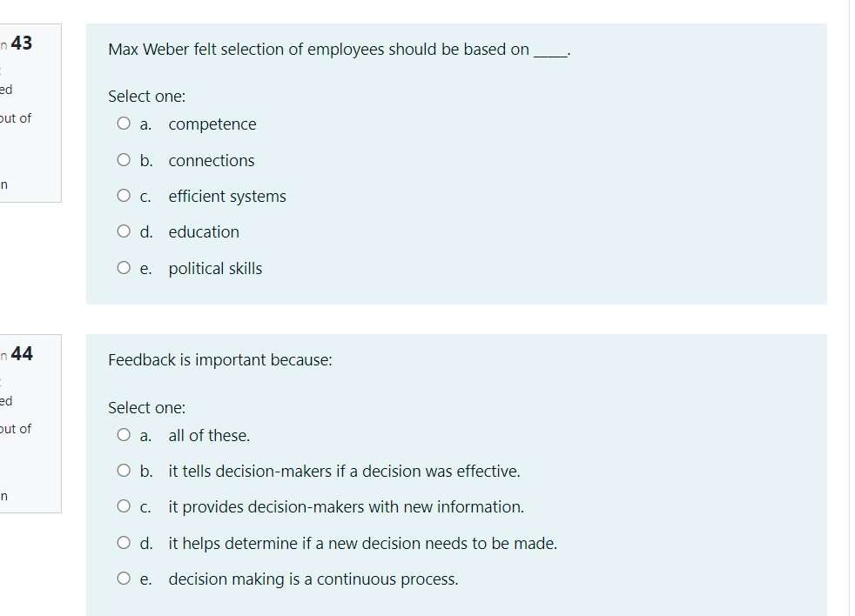Select option c about new information
855x616 pixels.
coord(124,506)
